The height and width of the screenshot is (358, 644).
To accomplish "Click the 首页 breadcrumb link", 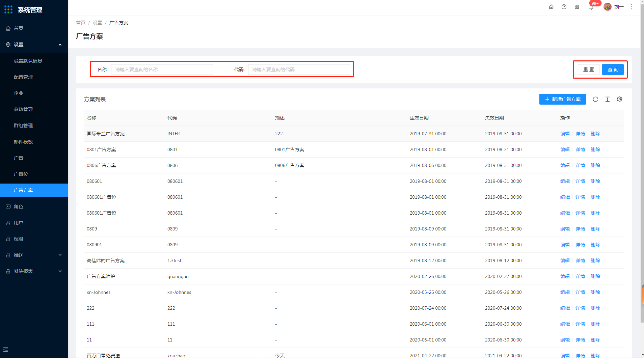I will coord(81,23).
